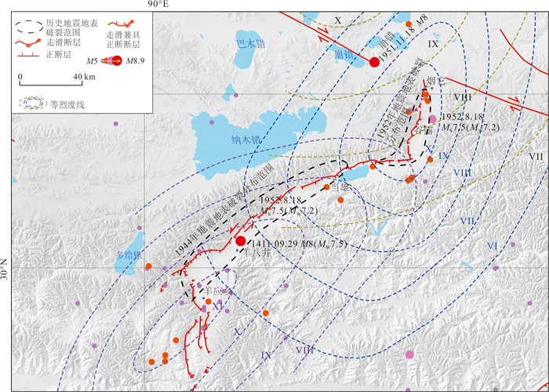Click the 等烈度线 legend label
This screenshot has height=392, width=549.
[67, 104]
